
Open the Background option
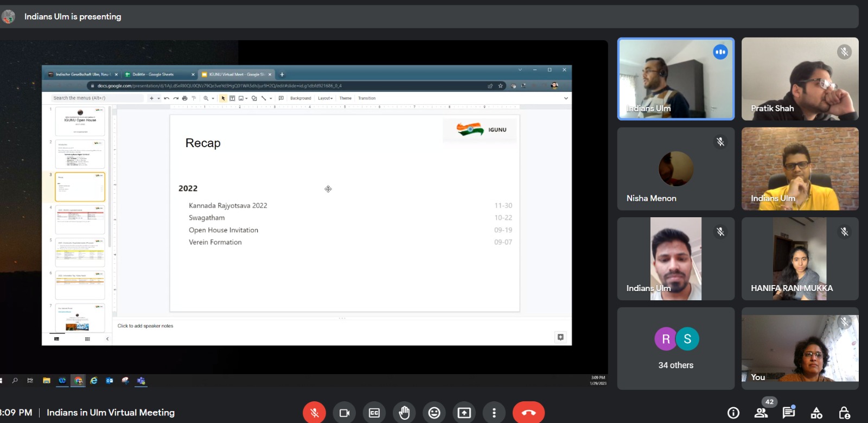301,98
